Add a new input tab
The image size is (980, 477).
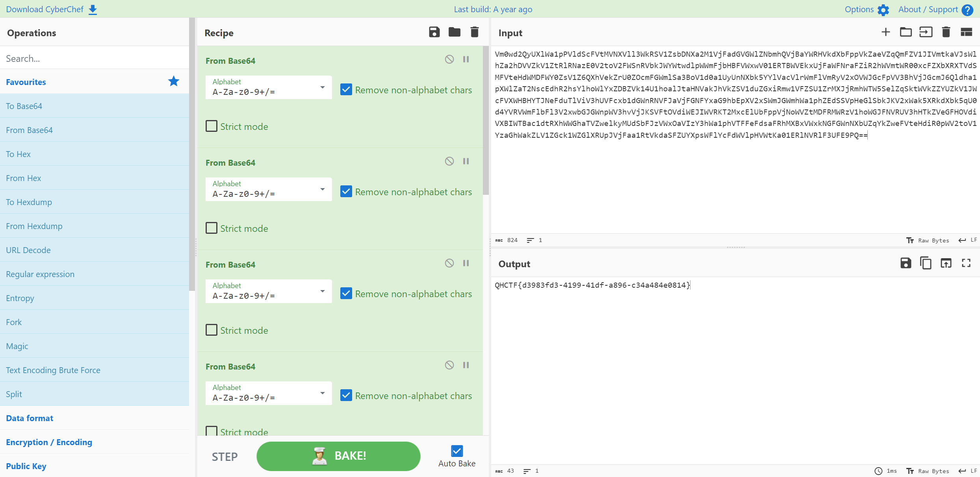point(885,32)
